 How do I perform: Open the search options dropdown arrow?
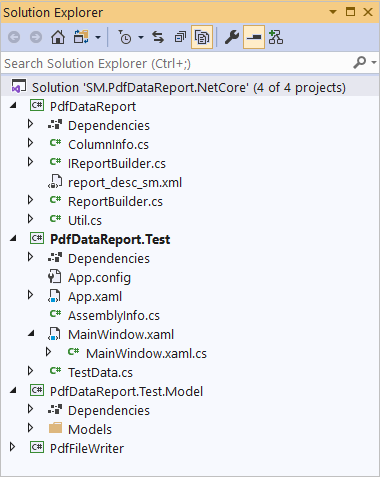[x=374, y=62]
